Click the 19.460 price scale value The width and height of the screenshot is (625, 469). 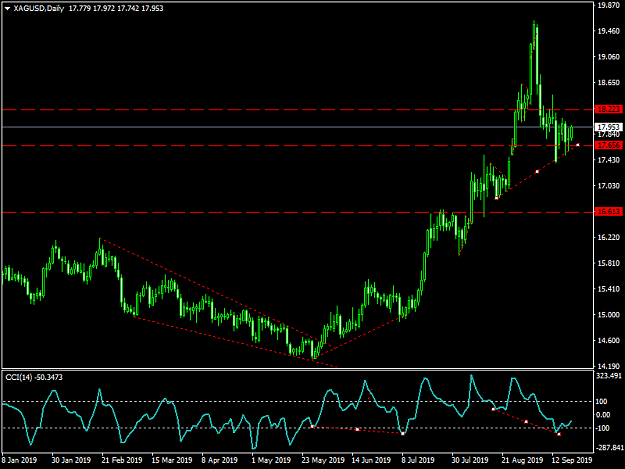(x=609, y=31)
